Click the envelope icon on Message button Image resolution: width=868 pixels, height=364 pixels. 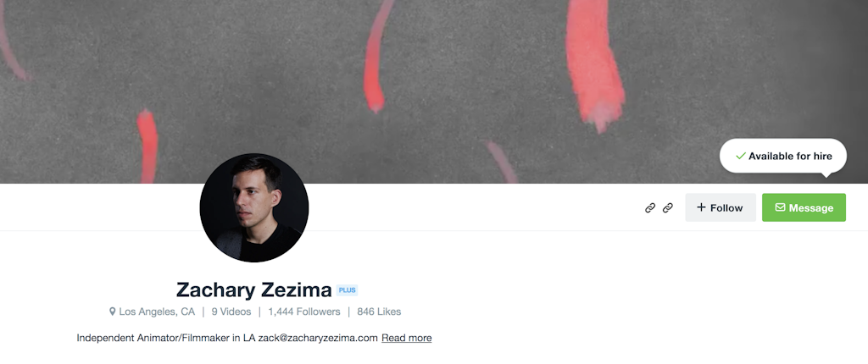tap(780, 207)
